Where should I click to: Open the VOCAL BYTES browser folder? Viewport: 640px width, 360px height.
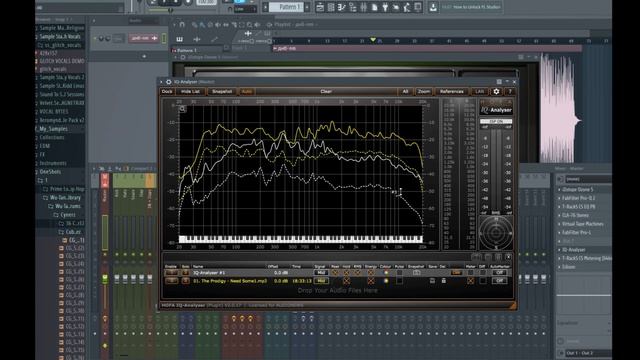(x=54, y=111)
